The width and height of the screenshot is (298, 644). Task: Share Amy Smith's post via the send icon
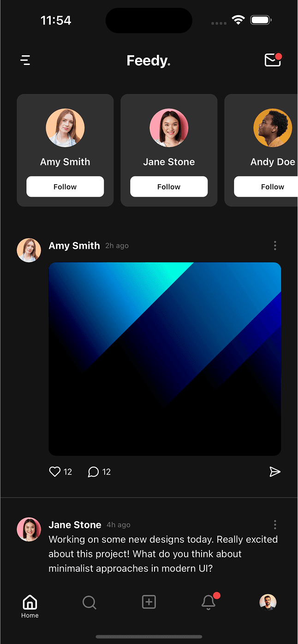(275, 472)
